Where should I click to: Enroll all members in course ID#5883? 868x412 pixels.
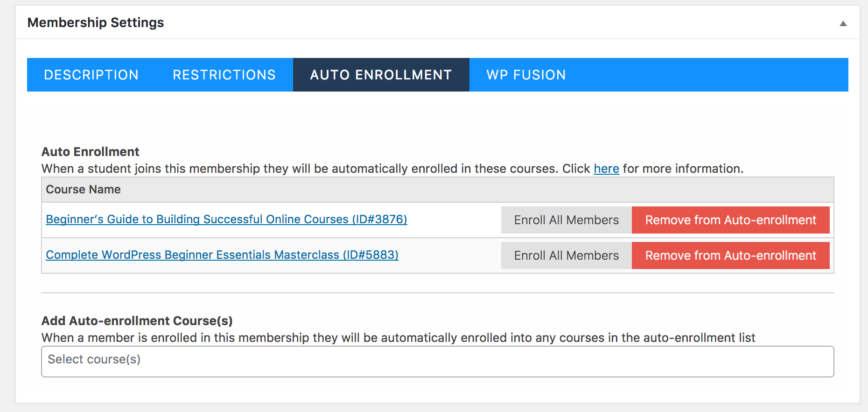(x=566, y=256)
